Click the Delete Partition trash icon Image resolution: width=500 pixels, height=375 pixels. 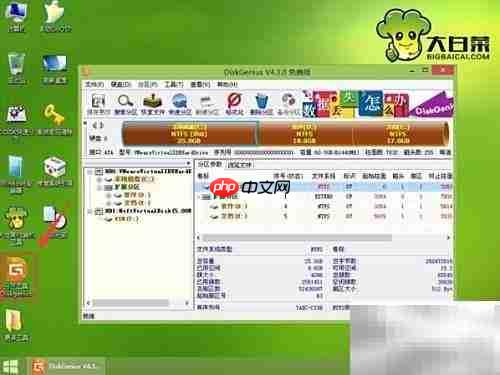(x=262, y=104)
